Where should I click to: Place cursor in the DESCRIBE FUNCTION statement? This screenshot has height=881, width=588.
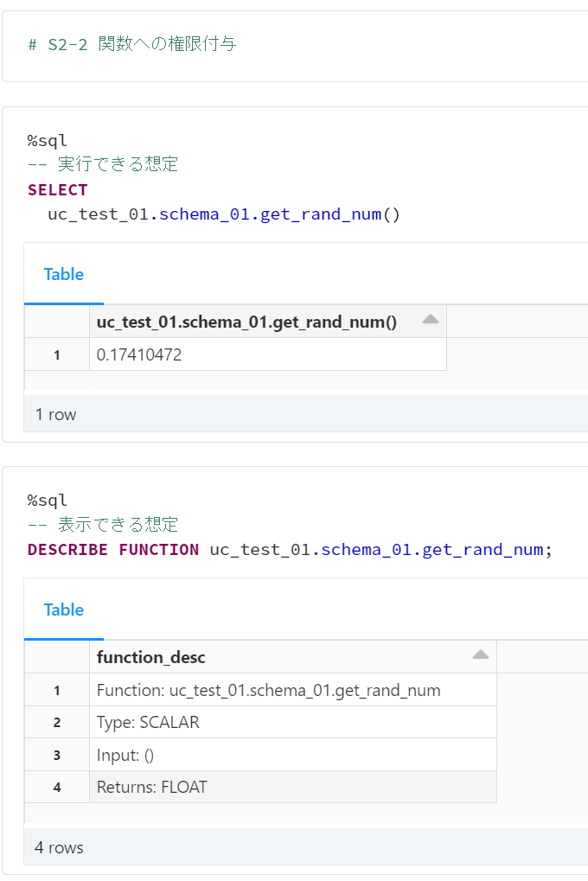(286, 550)
